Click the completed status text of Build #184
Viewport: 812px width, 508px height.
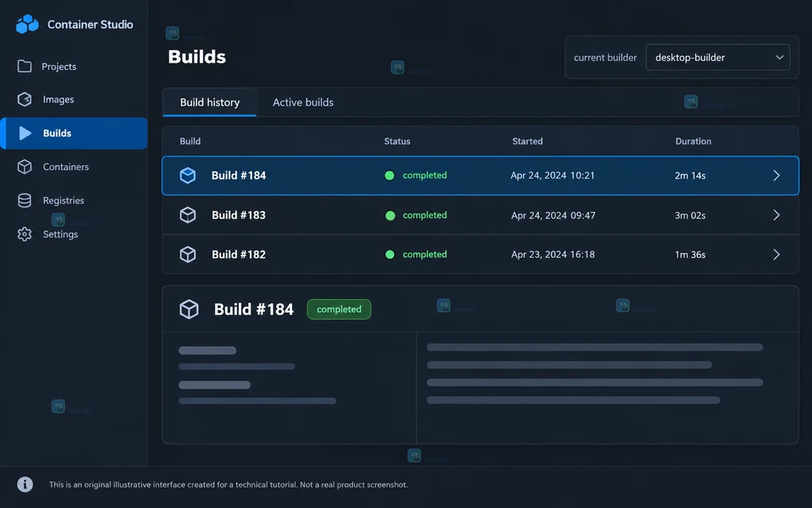click(425, 175)
